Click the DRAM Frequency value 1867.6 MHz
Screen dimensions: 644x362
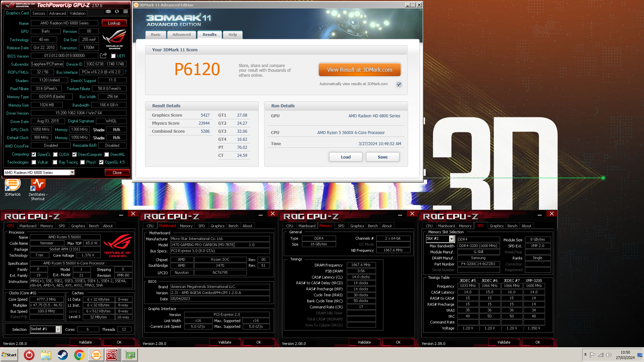[361, 265]
